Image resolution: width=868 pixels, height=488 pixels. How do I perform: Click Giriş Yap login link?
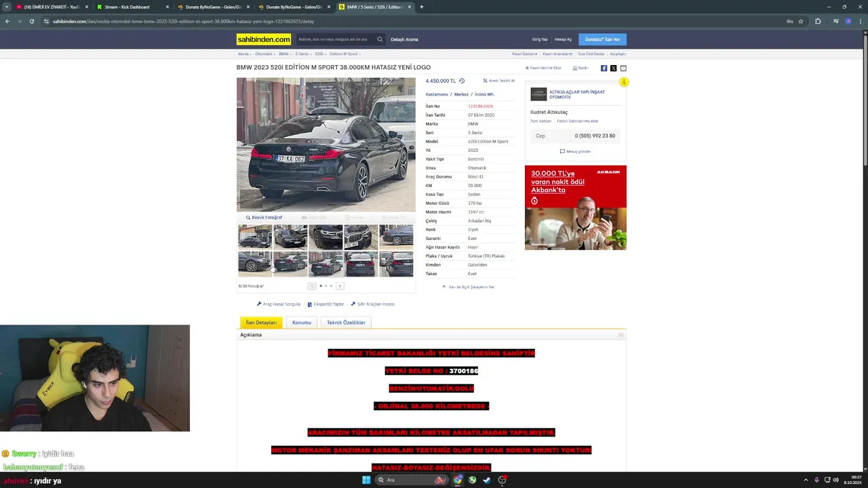tap(540, 39)
